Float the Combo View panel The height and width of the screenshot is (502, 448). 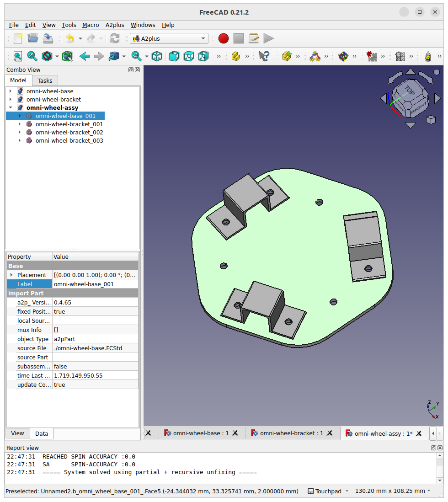[x=131, y=70]
